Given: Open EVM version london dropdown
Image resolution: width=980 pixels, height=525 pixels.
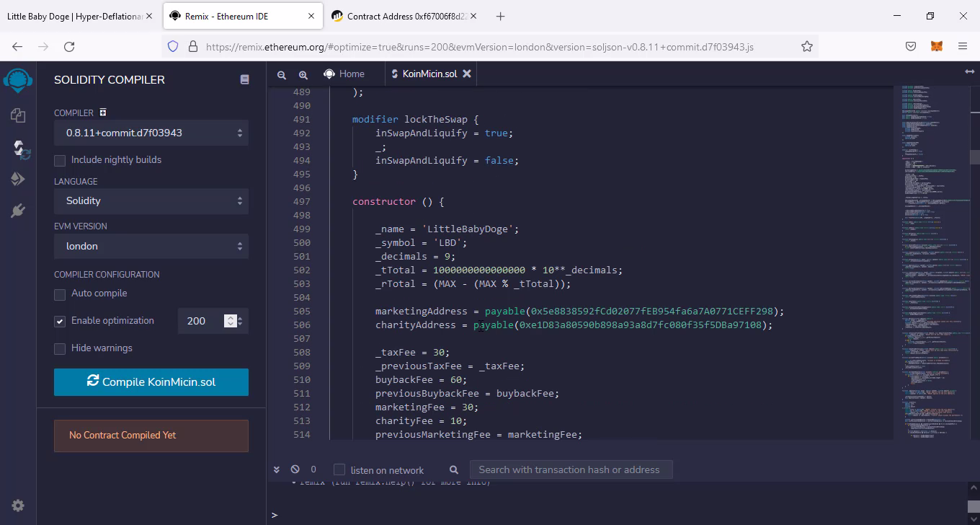Looking at the screenshot, I should (151, 247).
